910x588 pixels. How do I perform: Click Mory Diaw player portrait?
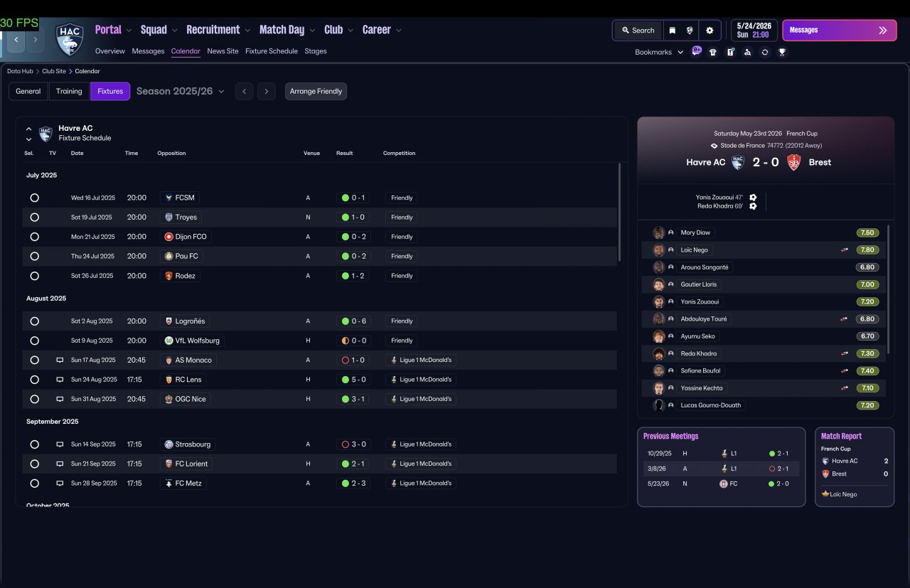click(659, 232)
